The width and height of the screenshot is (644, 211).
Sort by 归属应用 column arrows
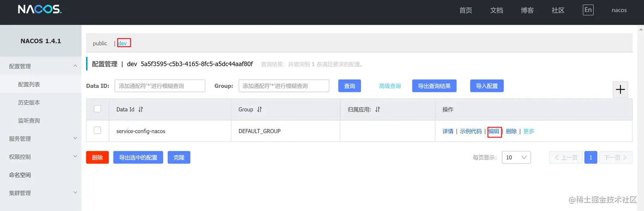click(x=377, y=109)
